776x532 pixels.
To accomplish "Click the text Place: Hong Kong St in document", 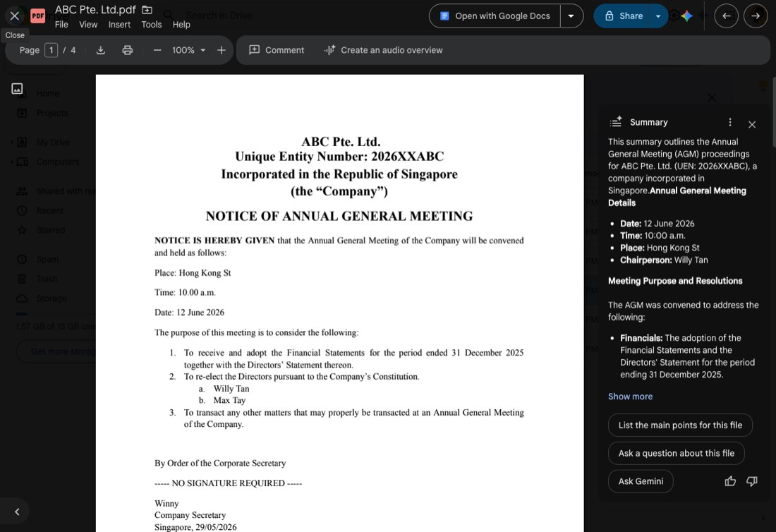I will [193, 272].
